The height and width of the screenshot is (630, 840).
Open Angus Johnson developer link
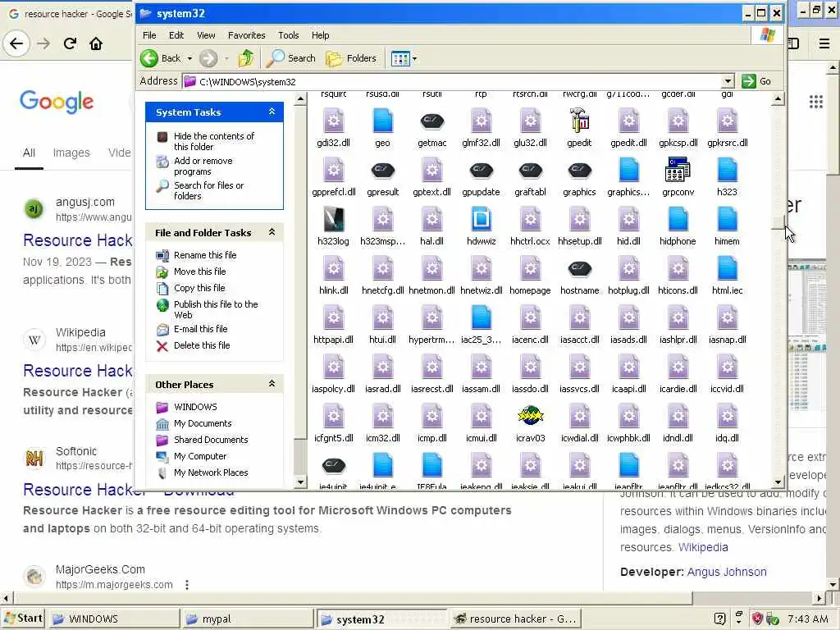click(727, 572)
